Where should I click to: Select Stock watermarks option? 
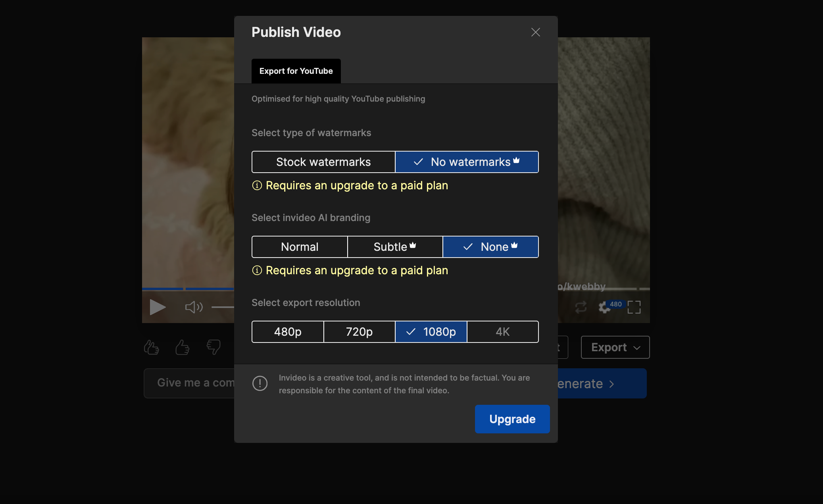[x=323, y=162]
